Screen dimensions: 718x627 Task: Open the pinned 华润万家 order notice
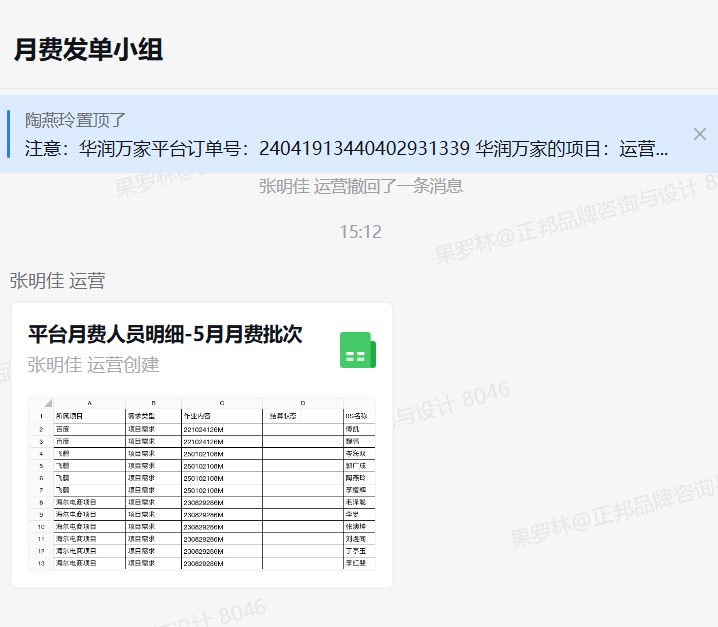click(346, 149)
